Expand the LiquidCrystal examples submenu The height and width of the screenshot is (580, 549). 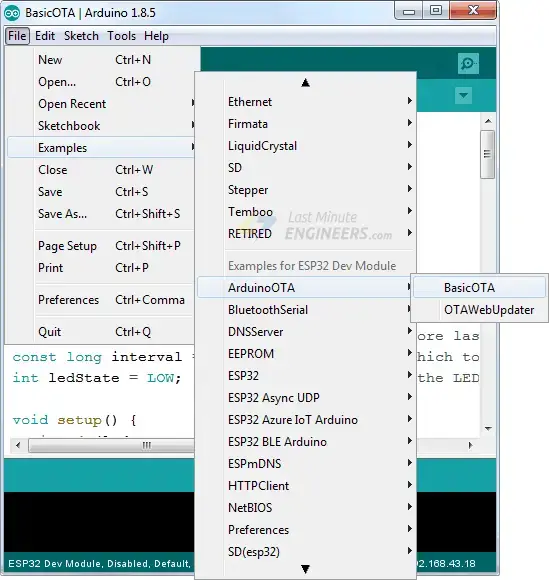[306, 145]
